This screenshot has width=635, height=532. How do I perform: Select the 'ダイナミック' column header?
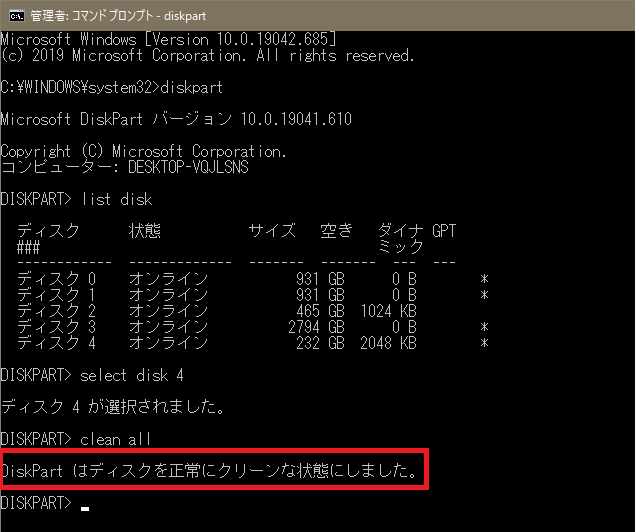(401, 239)
